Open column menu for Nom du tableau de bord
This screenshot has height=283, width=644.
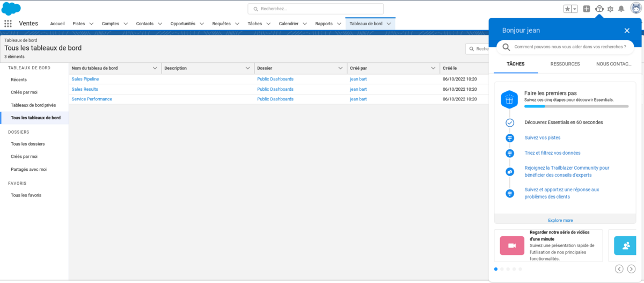click(x=155, y=68)
